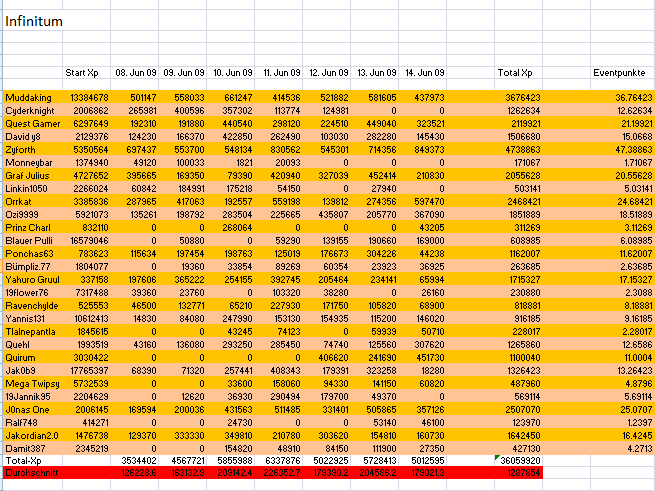This screenshot has width=655, height=491.
Task: Select the Graf Julius name cell
Action: (x=33, y=176)
